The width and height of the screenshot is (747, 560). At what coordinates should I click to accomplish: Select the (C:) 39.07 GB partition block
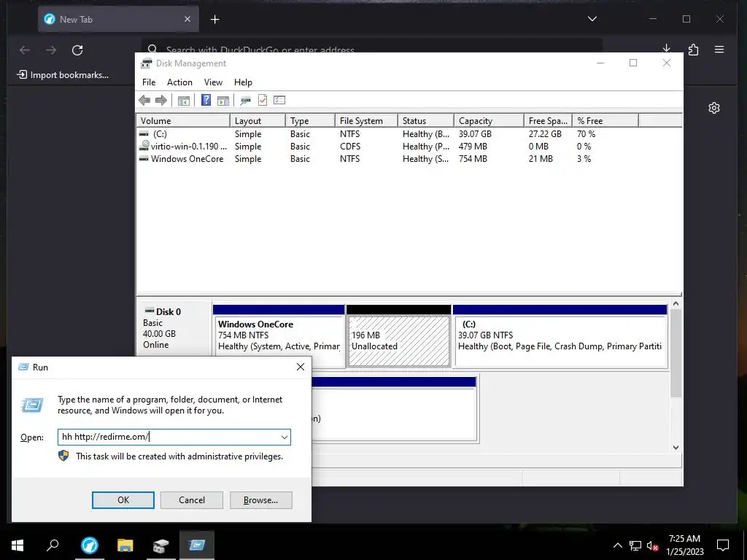[560, 335]
